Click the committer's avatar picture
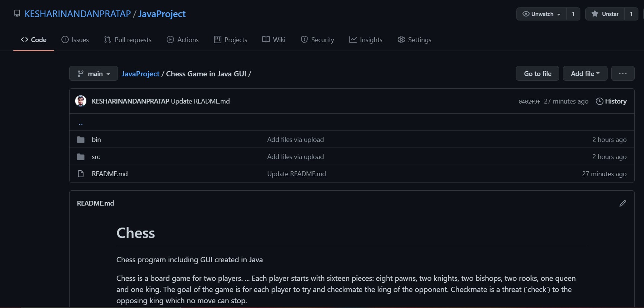 point(81,101)
